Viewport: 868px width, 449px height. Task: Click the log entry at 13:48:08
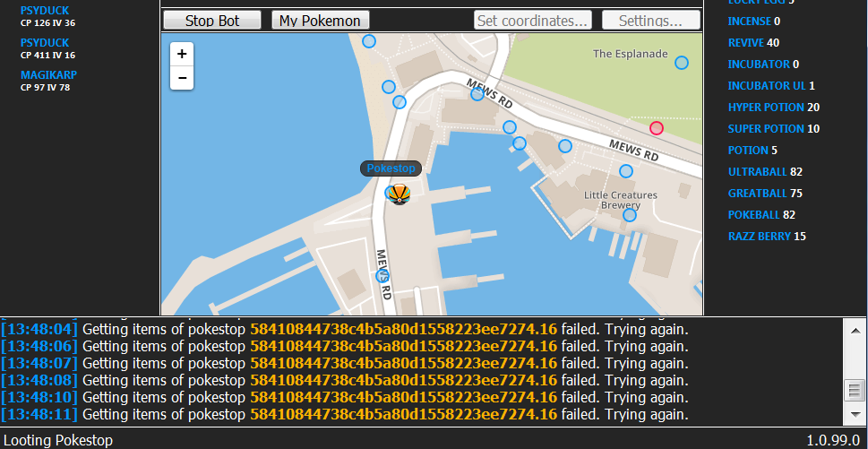point(344,380)
